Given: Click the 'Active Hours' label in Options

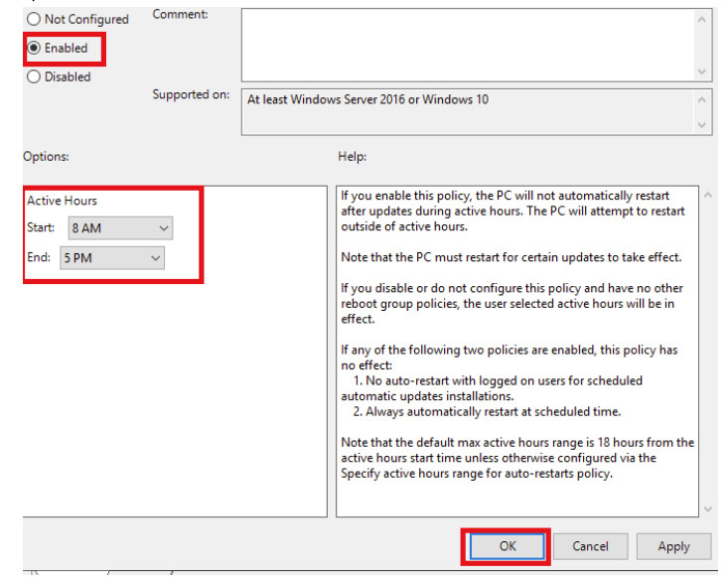Looking at the screenshot, I should click(x=62, y=201).
